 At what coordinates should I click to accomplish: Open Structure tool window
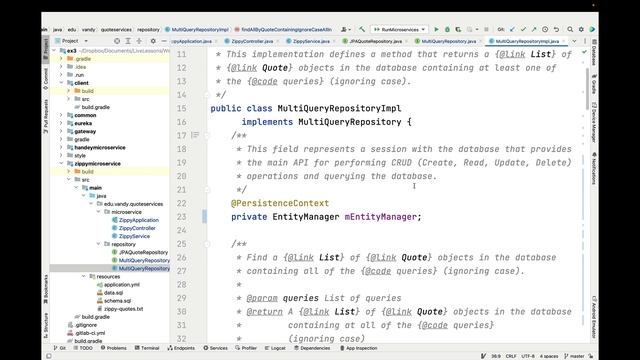[45, 325]
